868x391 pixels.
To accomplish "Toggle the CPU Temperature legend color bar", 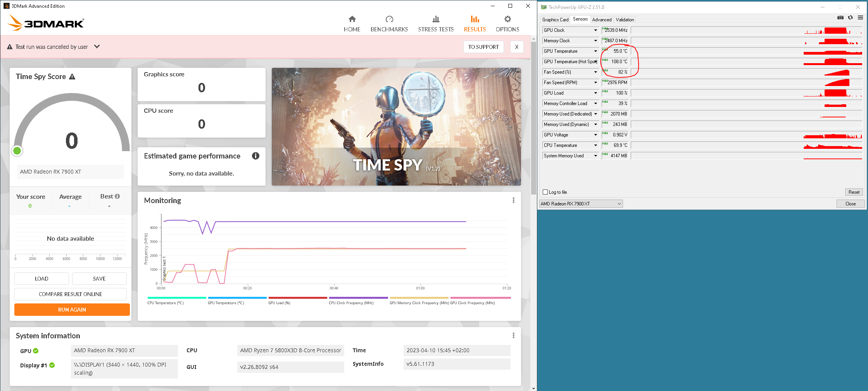I will (x=177, y=298).
